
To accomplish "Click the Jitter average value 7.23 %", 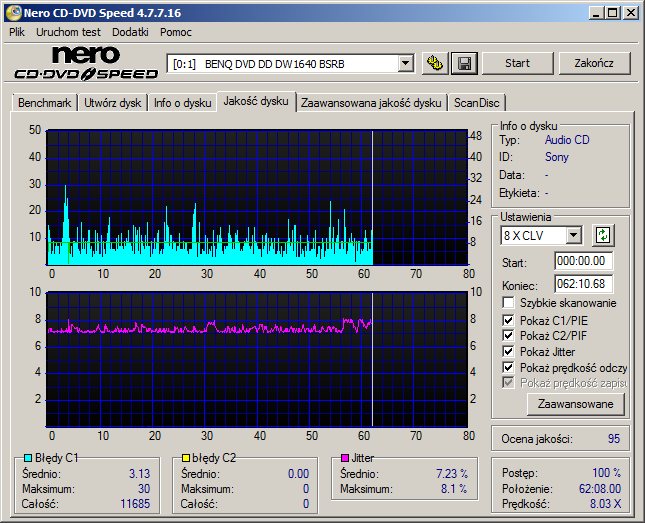I will (452, 474).
